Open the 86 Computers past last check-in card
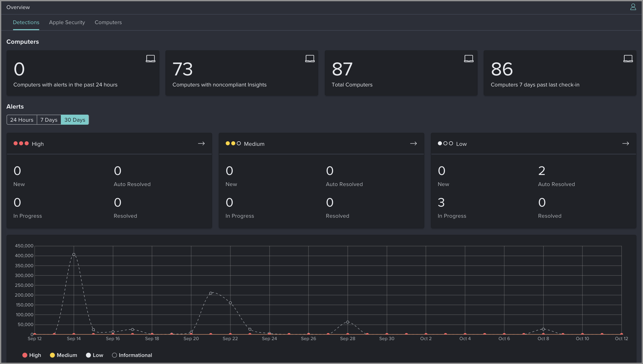Image resolution: width=643 pixels, height=364 pixels. coord(560,73)
